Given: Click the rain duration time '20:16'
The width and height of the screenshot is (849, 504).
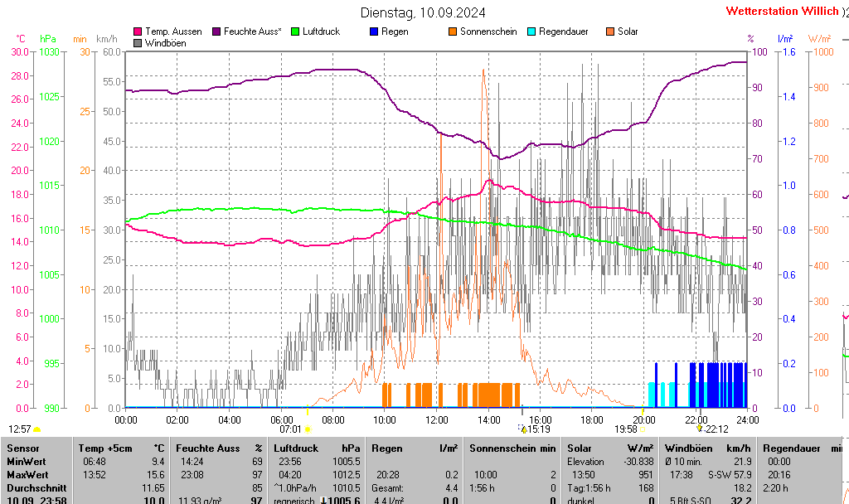Looking at the screenshot, I should pyautogui.click(x=779, y=475).
